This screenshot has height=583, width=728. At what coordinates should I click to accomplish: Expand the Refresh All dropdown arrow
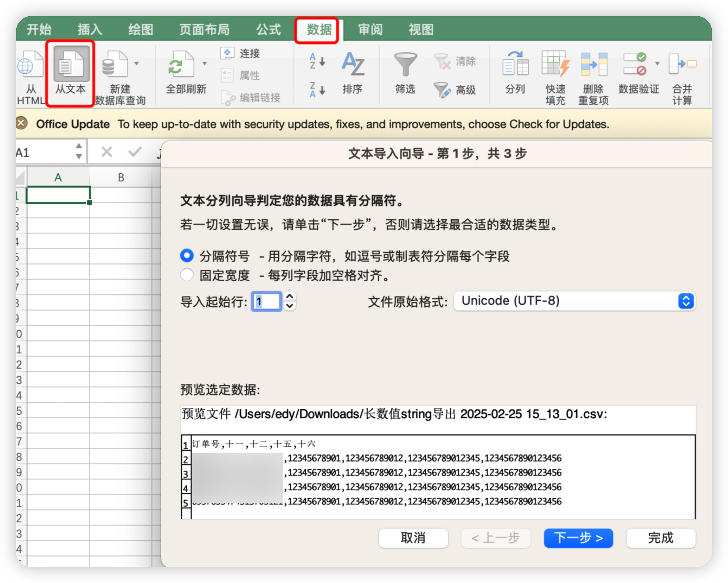tap(205, 63)
